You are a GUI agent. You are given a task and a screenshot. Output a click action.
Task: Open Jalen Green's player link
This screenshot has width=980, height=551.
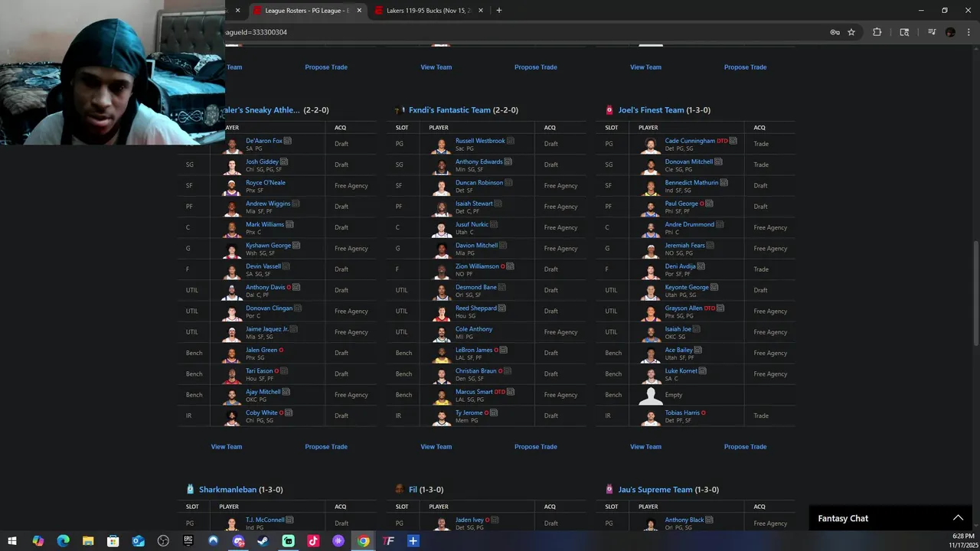[261, 350]
